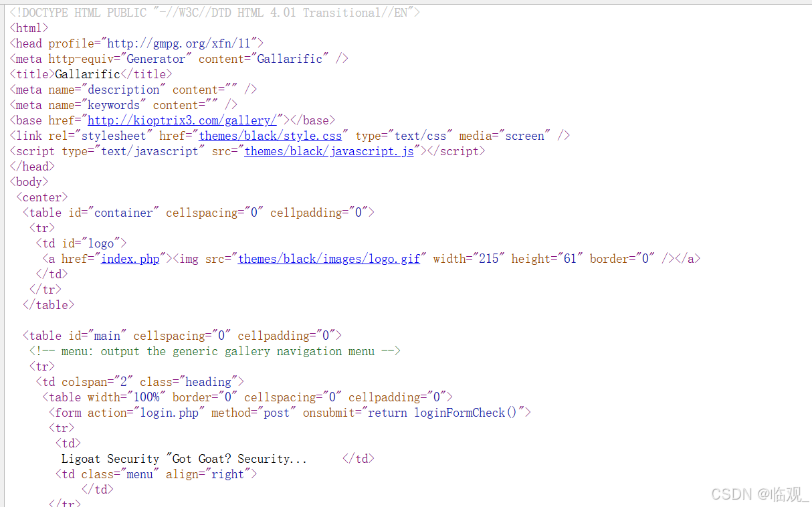Open the themes/black/style.css link
Image resolution: width=812 pixels, height=507 pixels.
pos(270,136)
